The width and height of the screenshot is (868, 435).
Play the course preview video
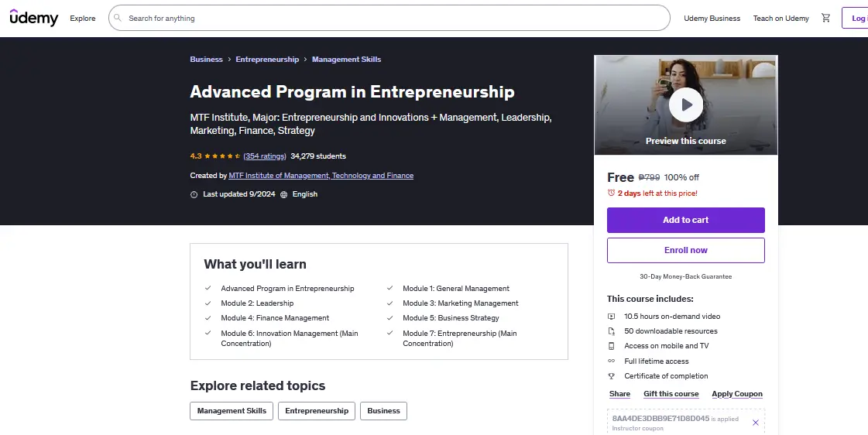click(686, 104)
